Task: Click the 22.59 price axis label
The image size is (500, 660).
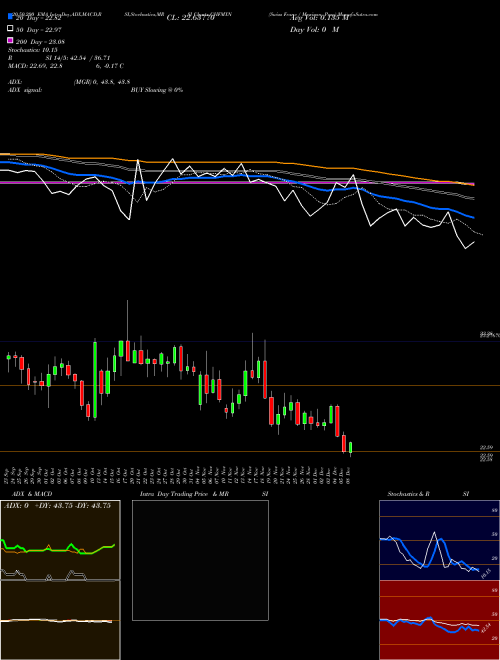Action: [487, 447]
